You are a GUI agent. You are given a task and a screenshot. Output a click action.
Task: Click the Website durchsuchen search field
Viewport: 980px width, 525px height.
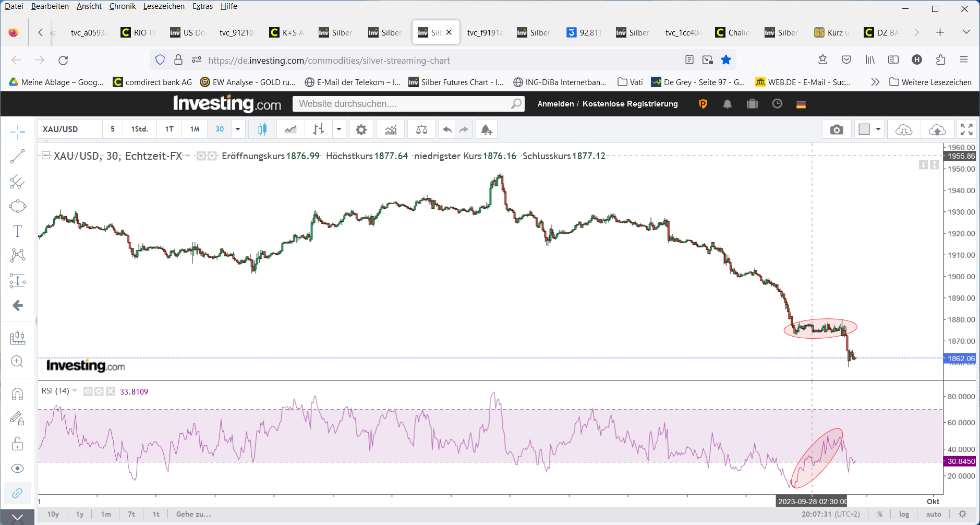pos(402,104)
